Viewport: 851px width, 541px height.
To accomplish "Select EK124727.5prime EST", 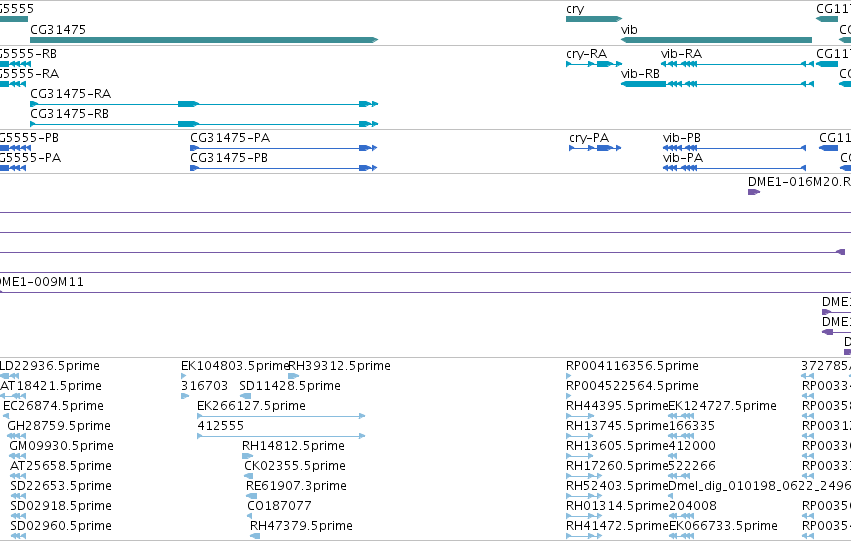I will click(722, 406).
